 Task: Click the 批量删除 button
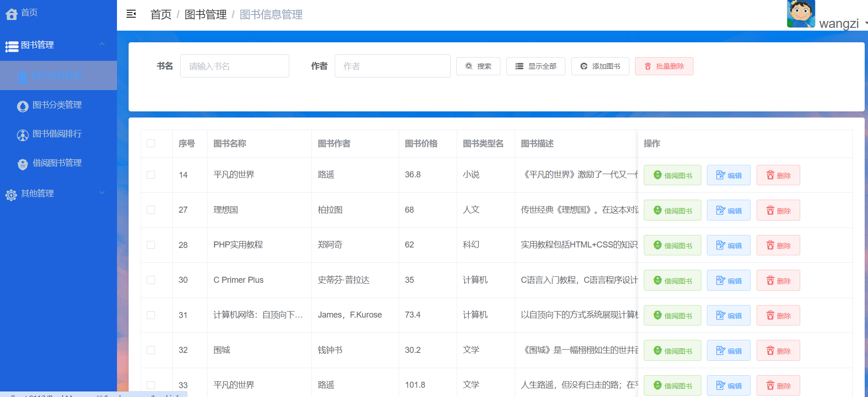[664, 66]
